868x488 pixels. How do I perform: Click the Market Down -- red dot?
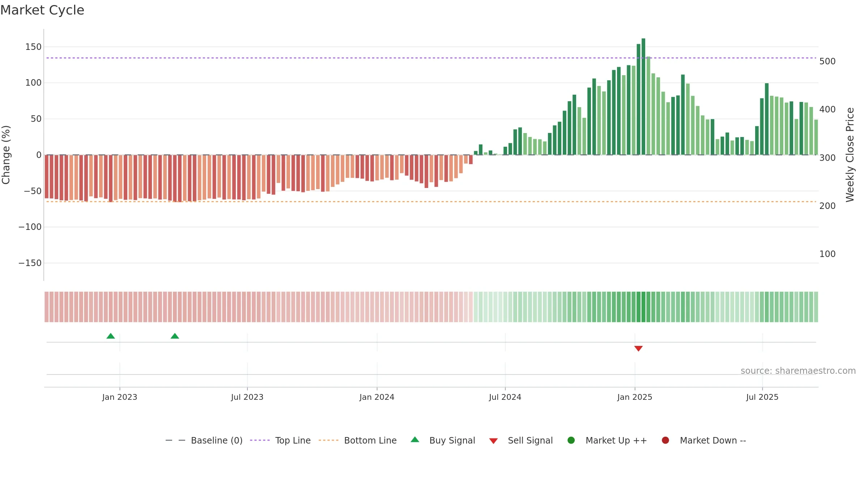click(x=665, y=440)
